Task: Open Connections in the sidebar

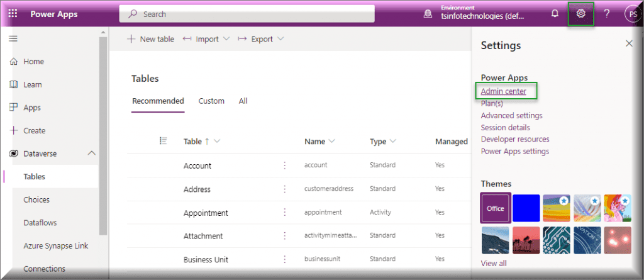Action: [45, 269]
